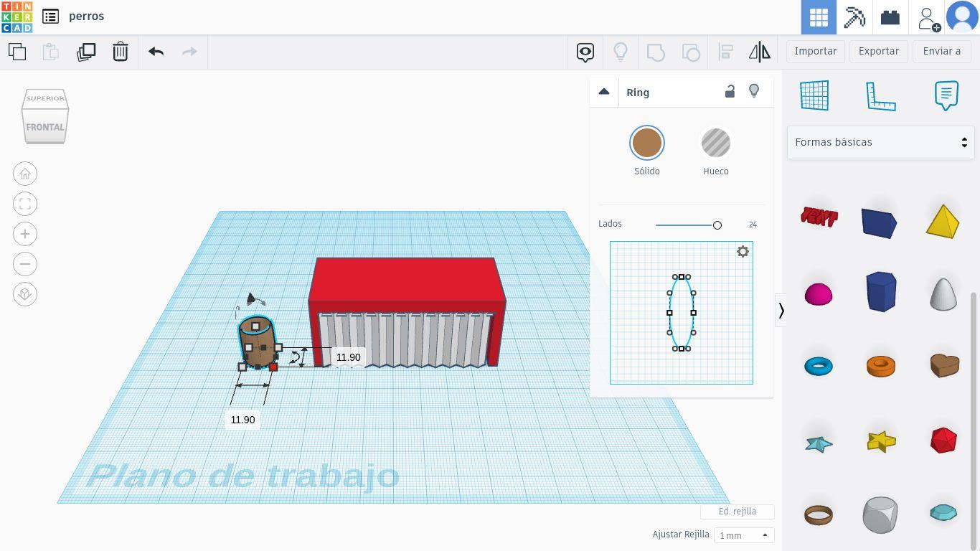Click the black cone height handle
The width and height of the screenshot is (980, 551).
point(252,298)
